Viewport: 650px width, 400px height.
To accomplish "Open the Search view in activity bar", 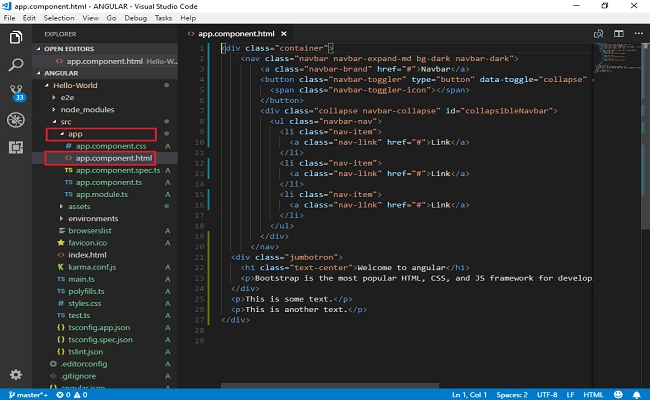I will pyautogui.click(x=16, y=64).
